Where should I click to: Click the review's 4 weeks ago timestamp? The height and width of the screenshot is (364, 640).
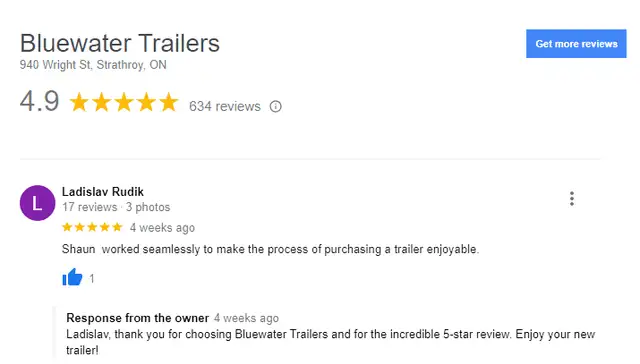(162, 227)
